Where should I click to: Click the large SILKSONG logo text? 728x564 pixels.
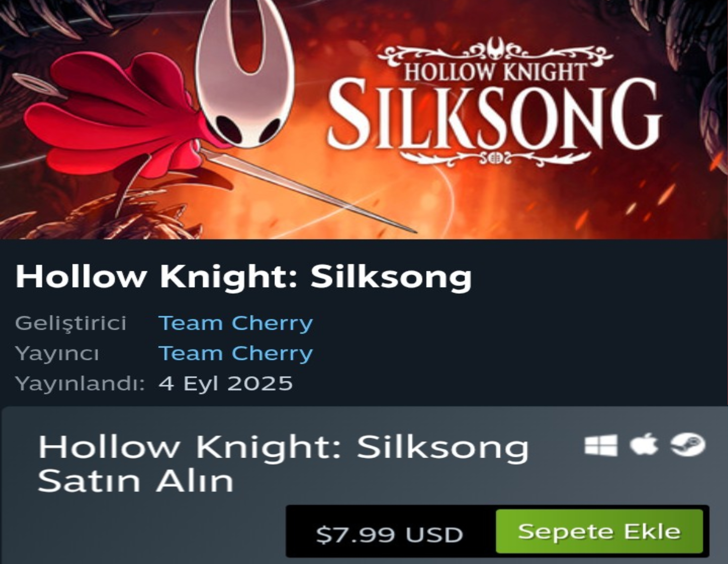(x=494, y=114)
